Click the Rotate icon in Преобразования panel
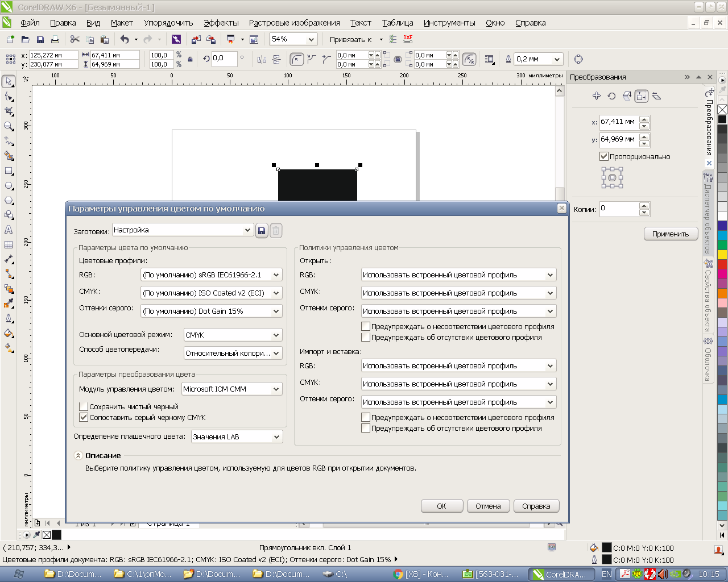The height and width of the screenshot is (582, 728). [611, 96]
